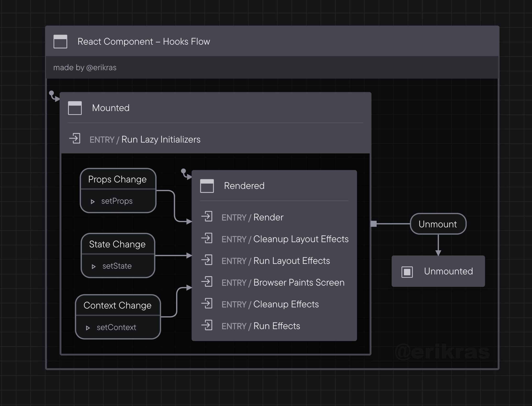Viewport: 532px width, 406px height.
Task: Click the ENTRY icon beside Cleanup Effects
Action: (207, 304)
